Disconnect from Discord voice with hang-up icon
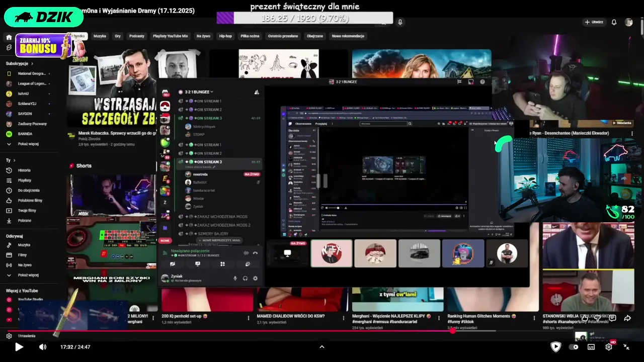The height and width of the screenshot is (362, 644). tap(255, 253)
